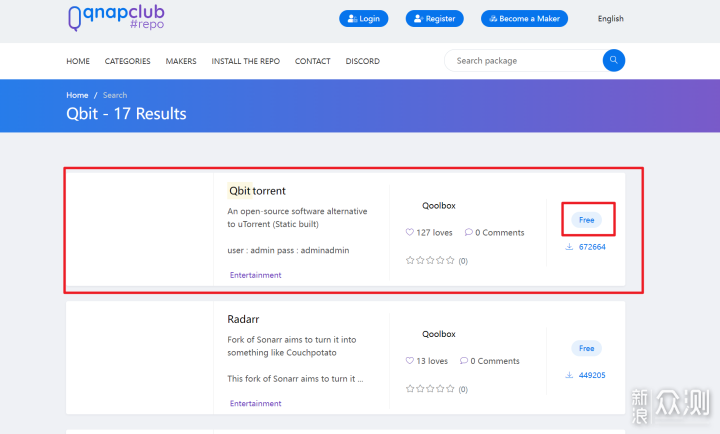
Task: Click Free badge on Qbit torrent
Action: tap(586, 220)
